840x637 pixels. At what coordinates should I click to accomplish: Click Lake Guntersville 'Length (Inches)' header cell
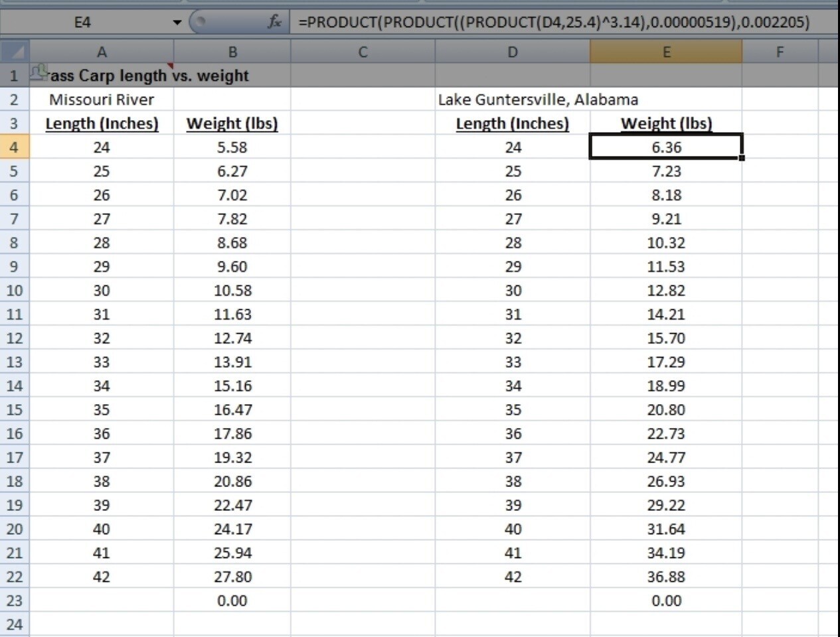(513, 123)
